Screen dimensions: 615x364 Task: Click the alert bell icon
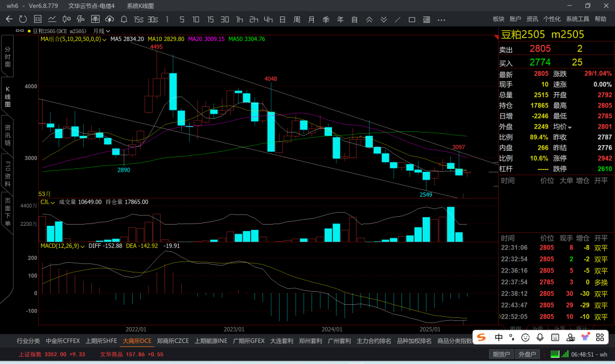pyautogui.click(x=124, y=19)
